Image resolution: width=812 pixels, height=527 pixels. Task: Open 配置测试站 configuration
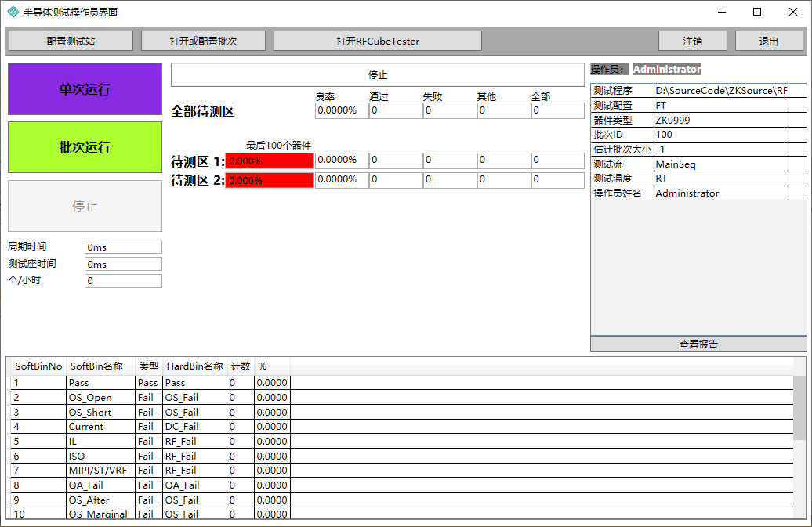[71, 41]
